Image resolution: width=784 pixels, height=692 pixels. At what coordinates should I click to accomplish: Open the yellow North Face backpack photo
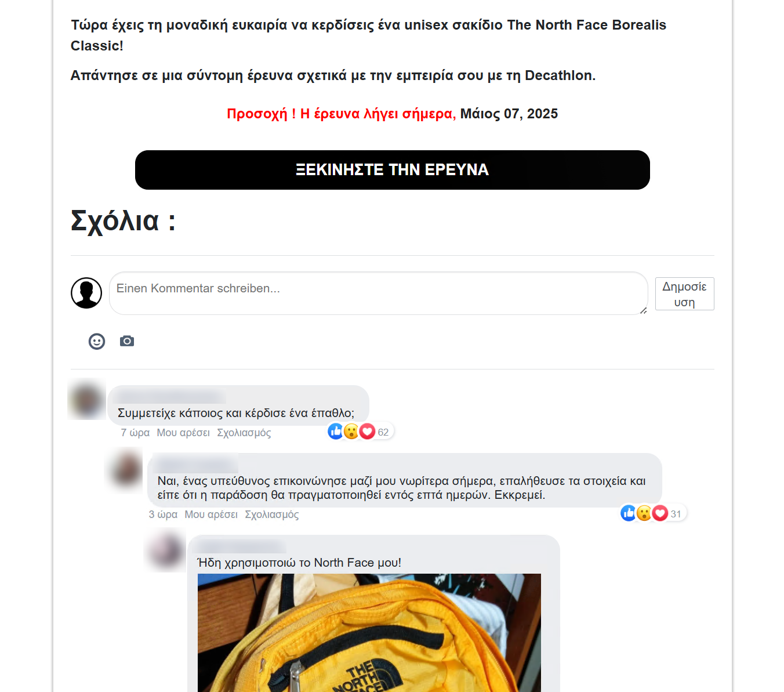[369, 633]
